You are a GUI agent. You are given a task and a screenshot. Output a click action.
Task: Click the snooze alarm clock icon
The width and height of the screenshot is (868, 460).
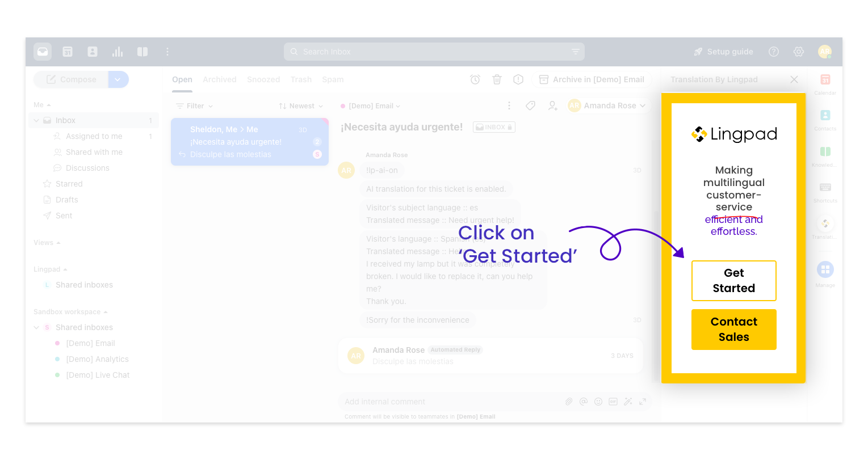475,79
